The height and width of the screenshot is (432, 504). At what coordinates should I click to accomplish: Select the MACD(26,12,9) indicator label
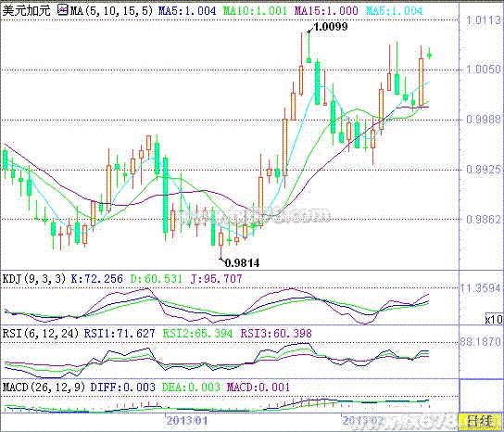tap(44, 387)
